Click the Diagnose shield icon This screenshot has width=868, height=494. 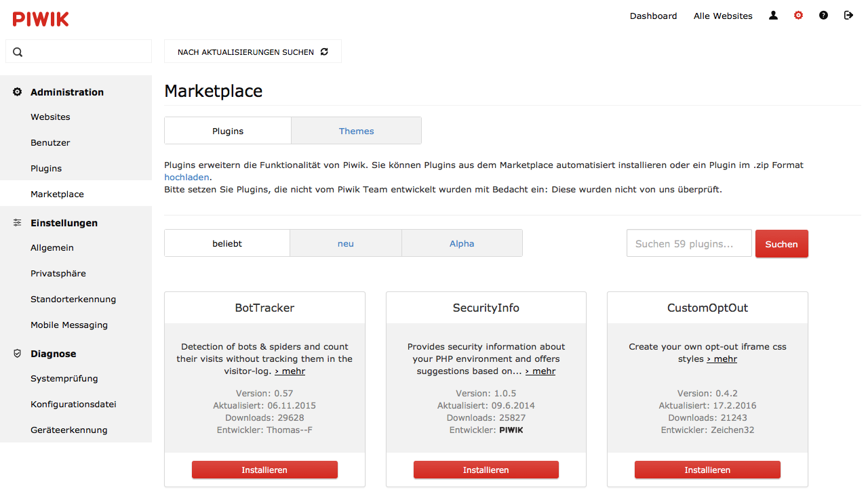(x=18, y=354)
